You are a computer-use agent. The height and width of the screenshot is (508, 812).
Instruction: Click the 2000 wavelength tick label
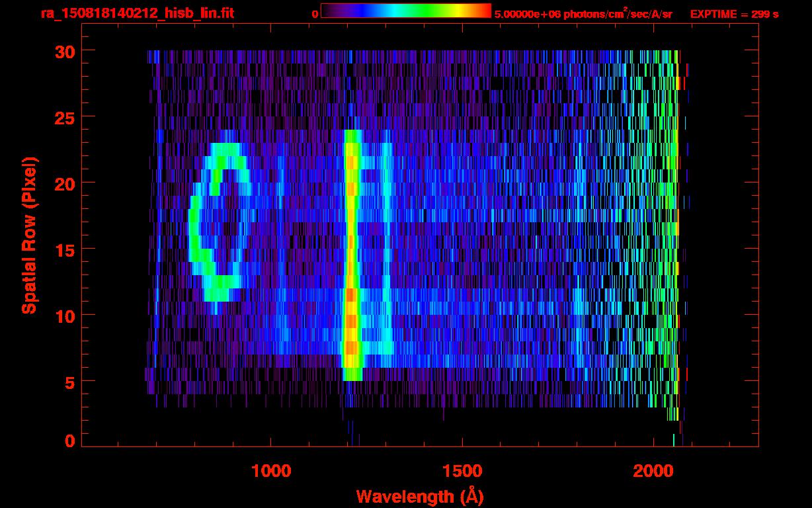pos(653,471)
